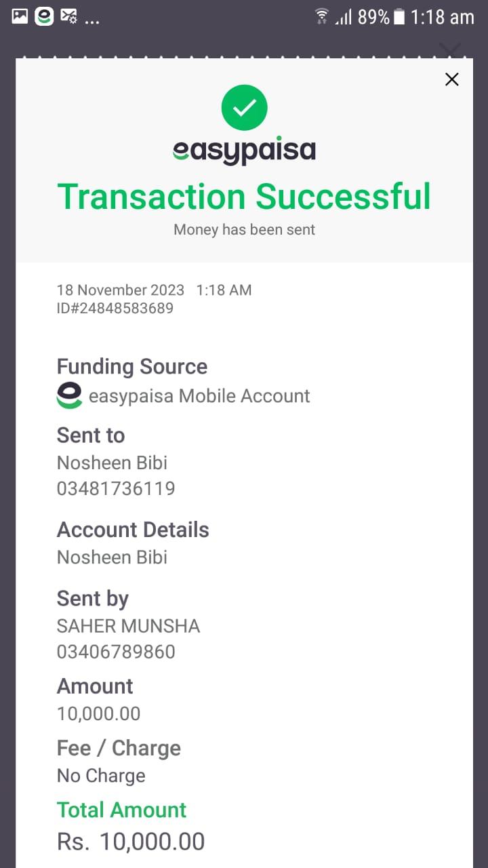The width and height of the screenshot is (488, 868).
Task: Tap the Money has been sent message
Action: tap(244, 230)
